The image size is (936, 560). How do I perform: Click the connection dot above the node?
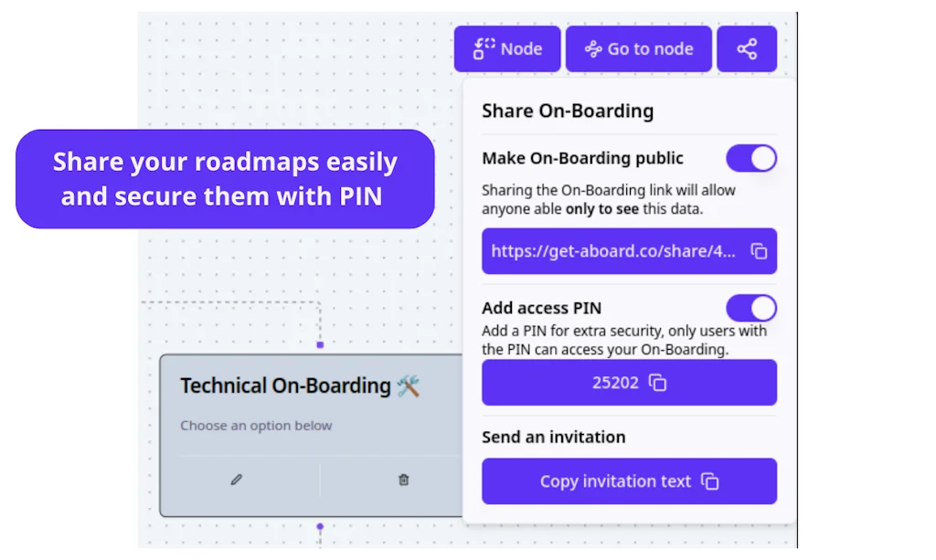[319, 344]
